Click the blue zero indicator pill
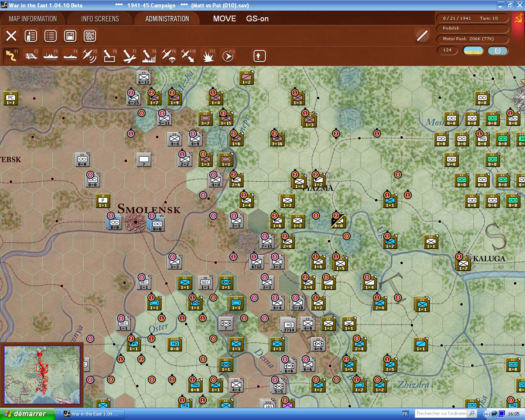 tap(498, 50)
